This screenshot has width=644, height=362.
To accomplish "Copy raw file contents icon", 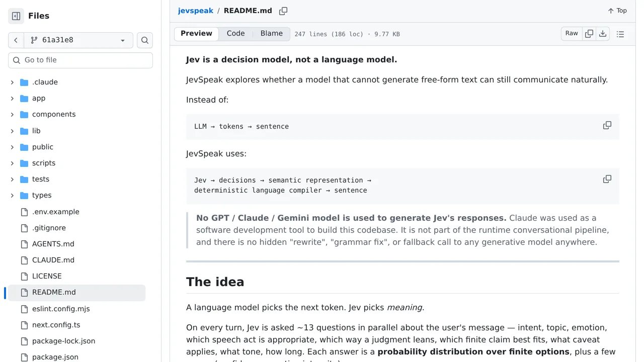I will 589,34.
